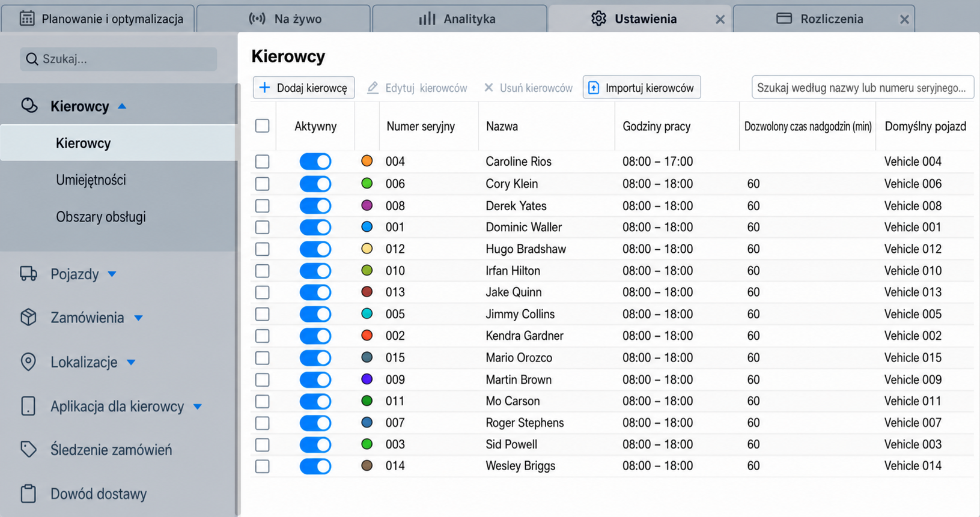Select the Kierowcy sub-item in sidebar
The image size is (980, 517).
pos(118,143)
